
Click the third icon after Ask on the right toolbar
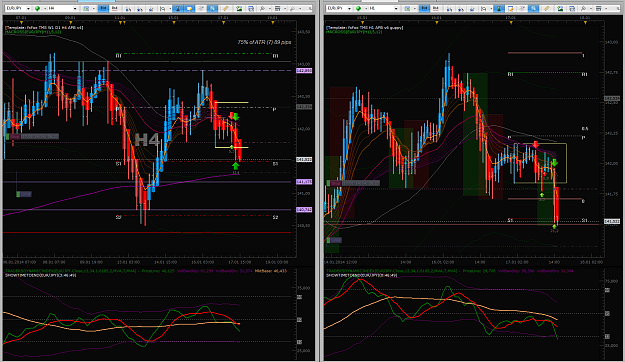tap(471, 8)
